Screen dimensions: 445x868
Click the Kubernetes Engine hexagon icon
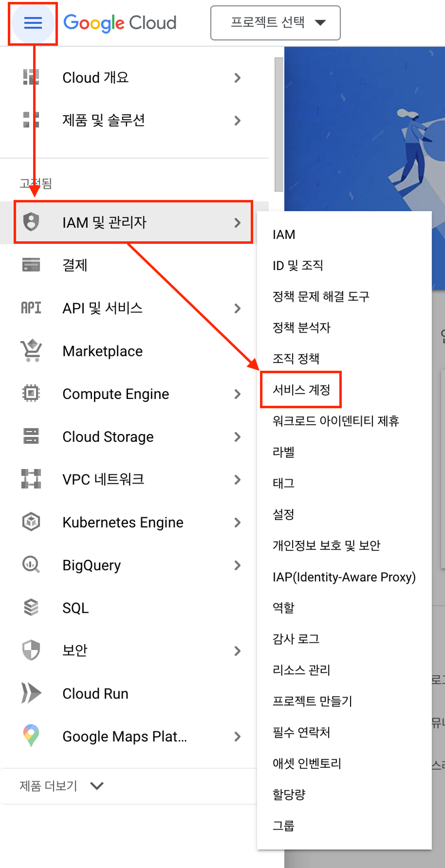click(31, 522)
